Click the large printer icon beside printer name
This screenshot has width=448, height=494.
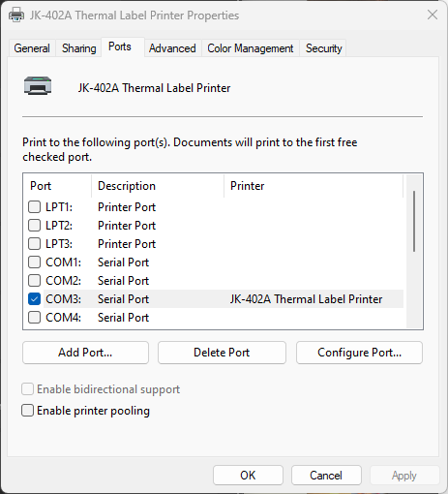pos(38,86)
